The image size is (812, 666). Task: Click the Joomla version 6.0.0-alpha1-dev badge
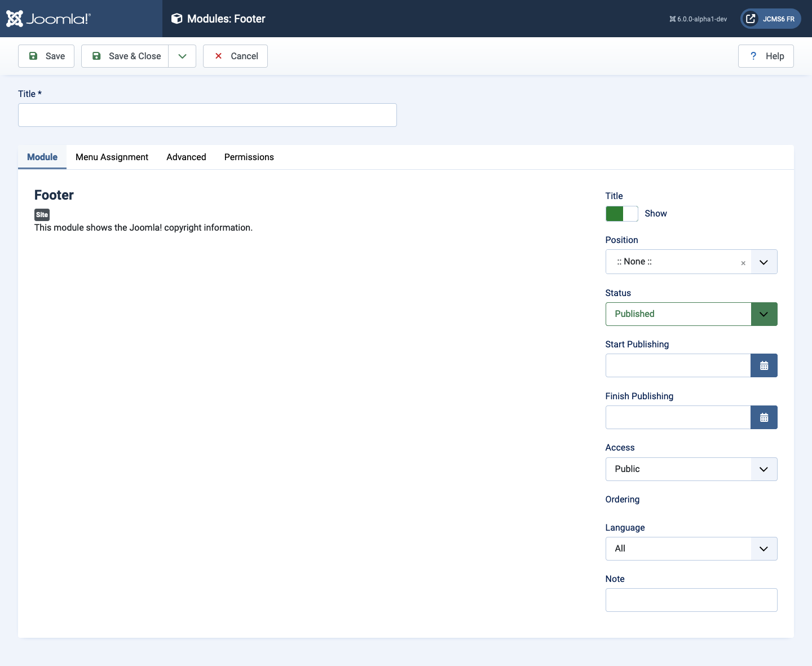[x=698, y=19]
